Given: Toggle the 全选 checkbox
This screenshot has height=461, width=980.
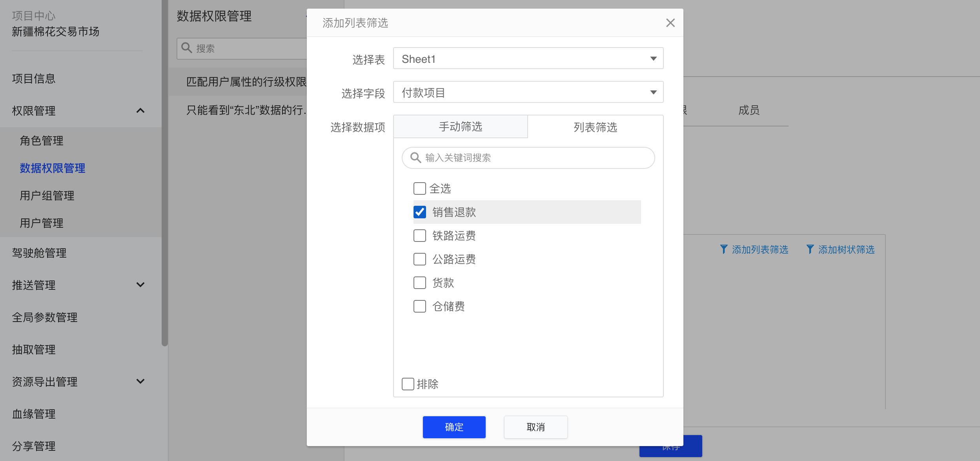Looking at the screenshot, I should point(419,188).
